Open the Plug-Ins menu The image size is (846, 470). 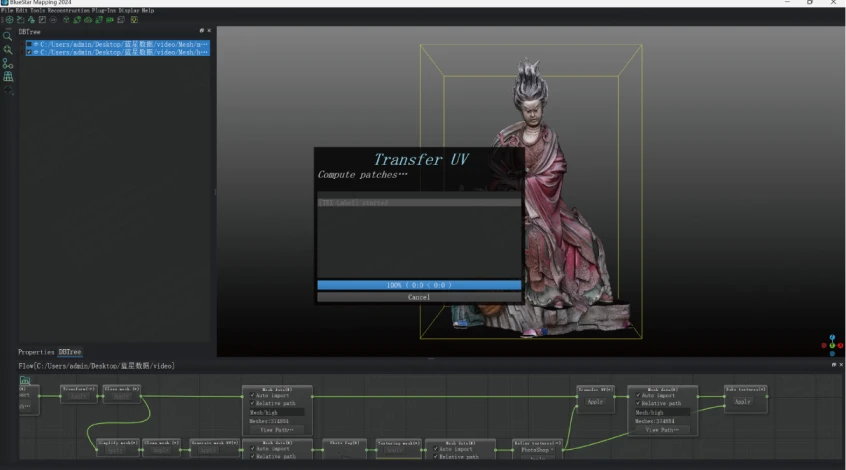(x=109, y=10)
